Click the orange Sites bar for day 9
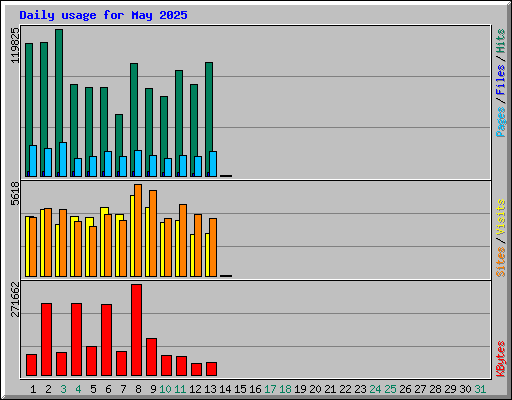The width and height of the screenshot is (512, 400). coord(153,233)
